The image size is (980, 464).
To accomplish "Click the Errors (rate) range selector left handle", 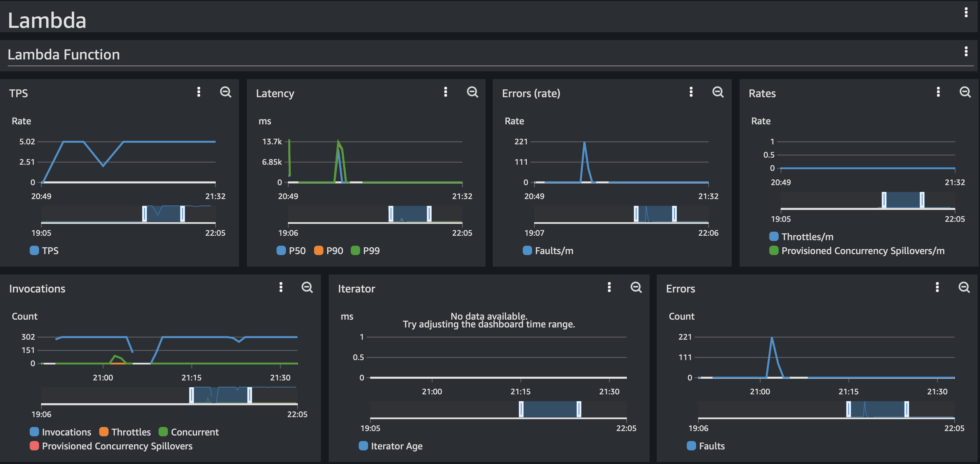I will pos(636,214).
